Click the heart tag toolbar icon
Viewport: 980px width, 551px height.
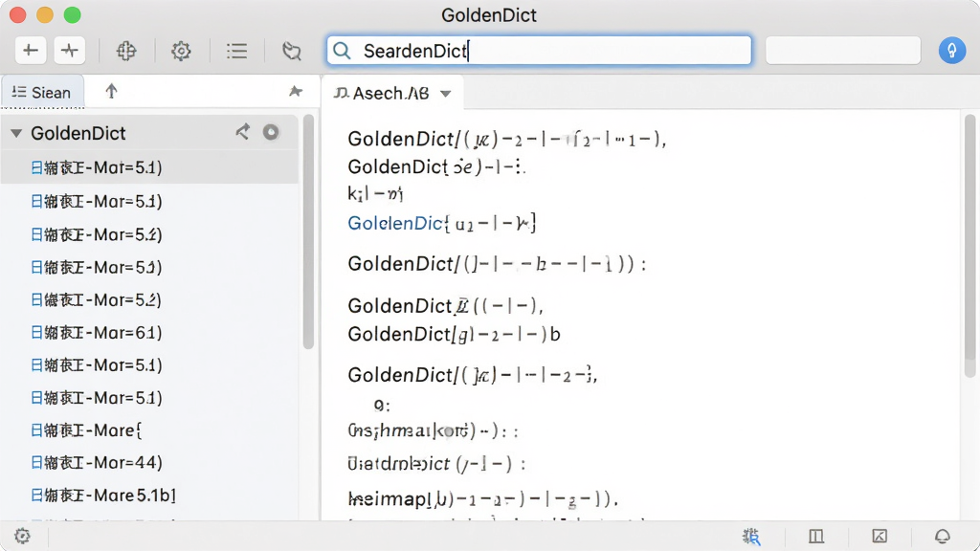[x=291, y=51]
